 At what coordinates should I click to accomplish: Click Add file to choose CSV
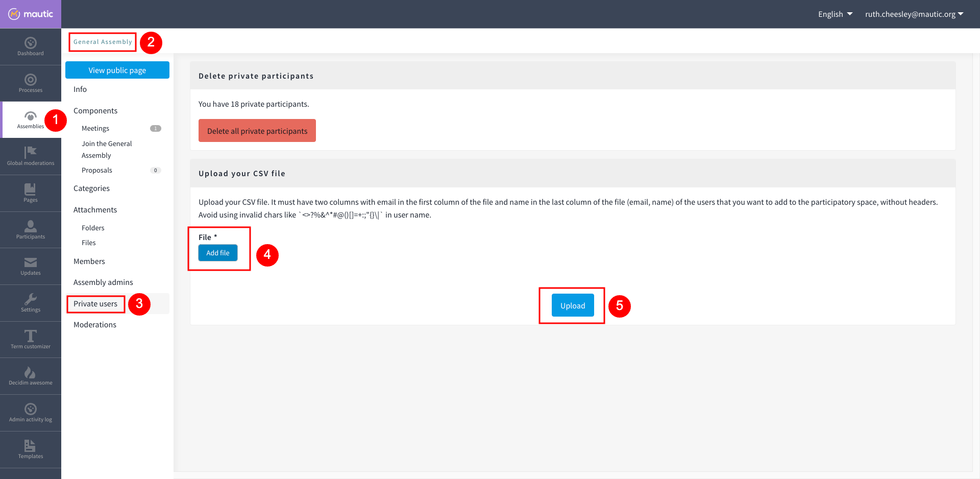(218, 253)
